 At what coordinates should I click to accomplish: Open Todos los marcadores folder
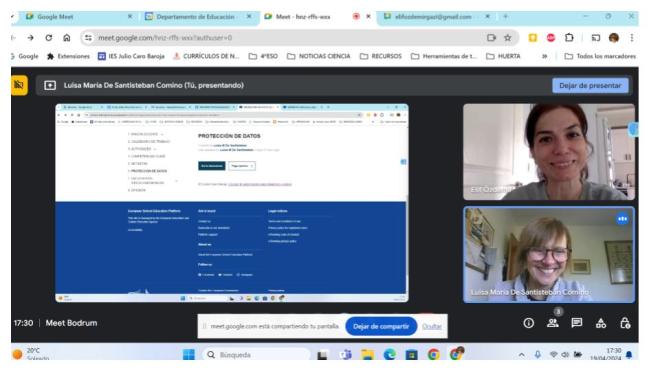[600, 56]
